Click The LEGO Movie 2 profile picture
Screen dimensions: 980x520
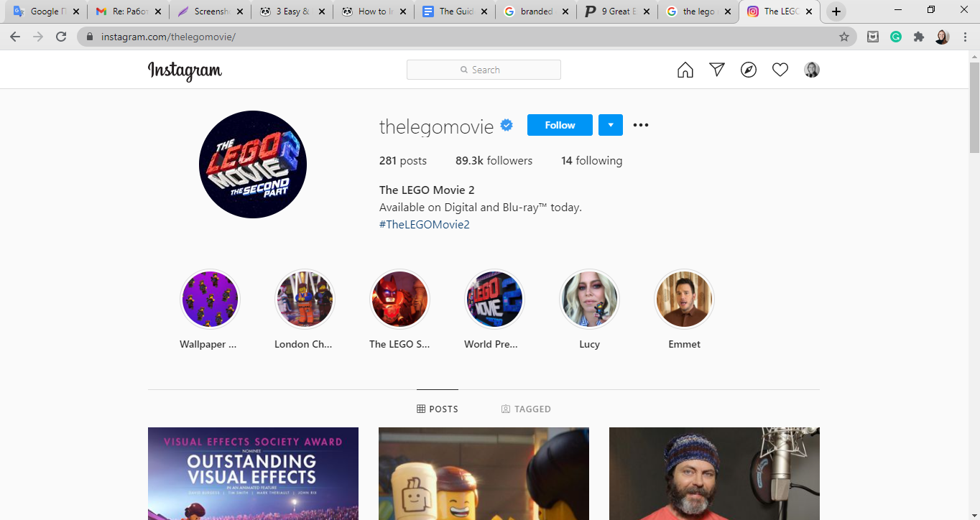[253, 164]
